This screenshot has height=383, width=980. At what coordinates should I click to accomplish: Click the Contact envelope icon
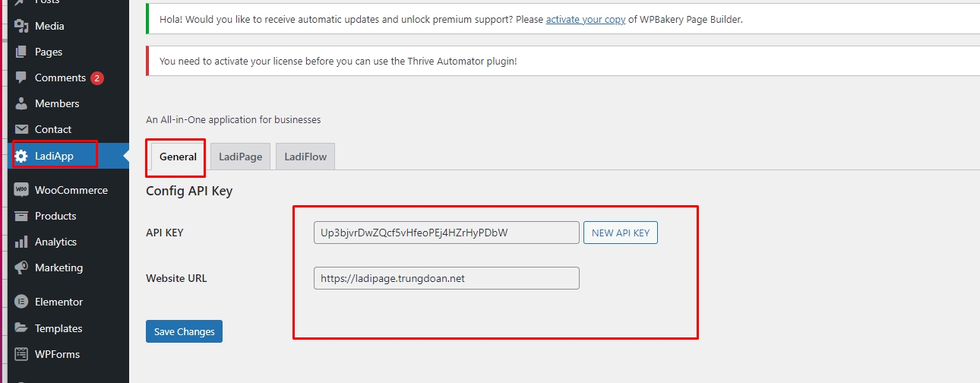pos(21,129)
